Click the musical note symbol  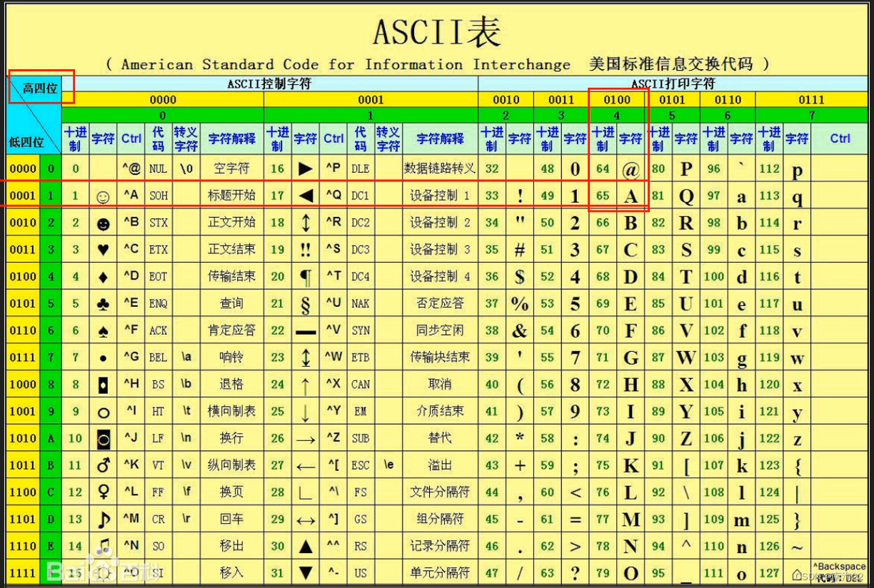click(104, 519)
